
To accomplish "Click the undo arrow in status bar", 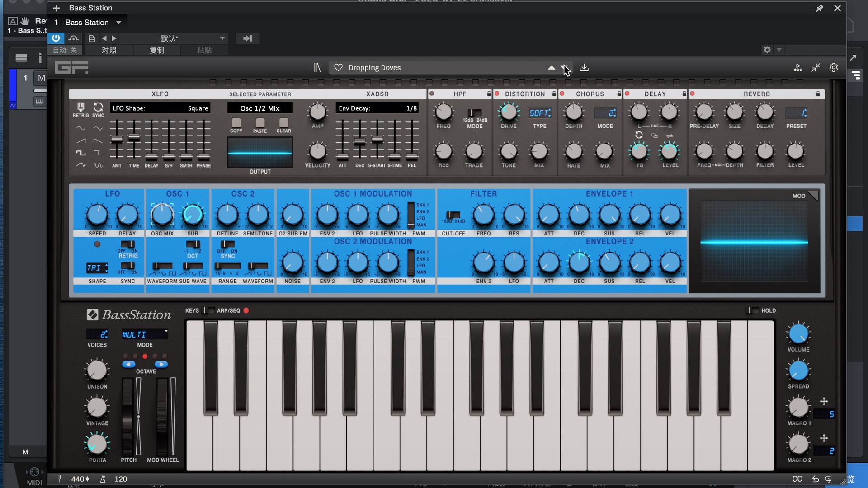I will coord(815,479).
